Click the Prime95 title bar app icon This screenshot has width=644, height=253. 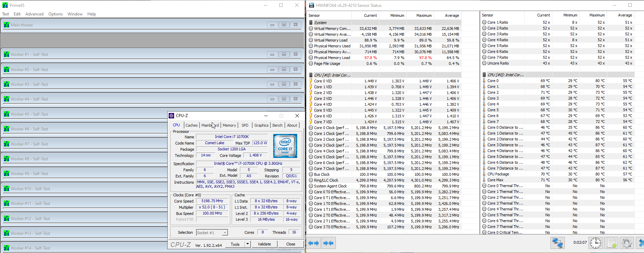point(5,5)
